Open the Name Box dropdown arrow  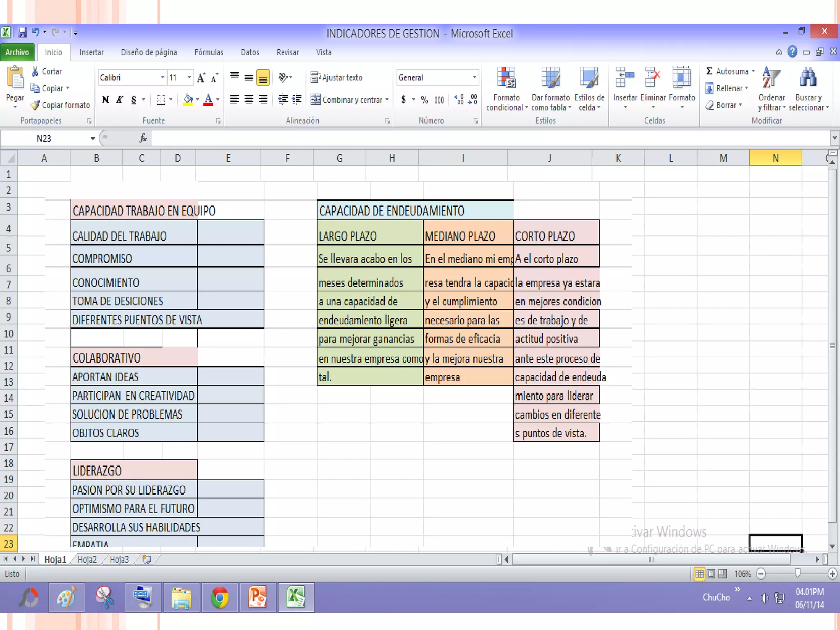pyautogui.click(x=93, y=139)
